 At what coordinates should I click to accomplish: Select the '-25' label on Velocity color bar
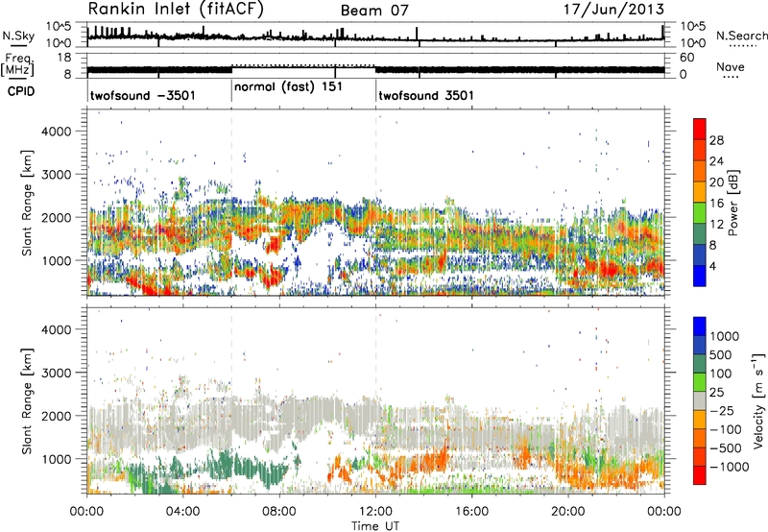pos(724,411)
